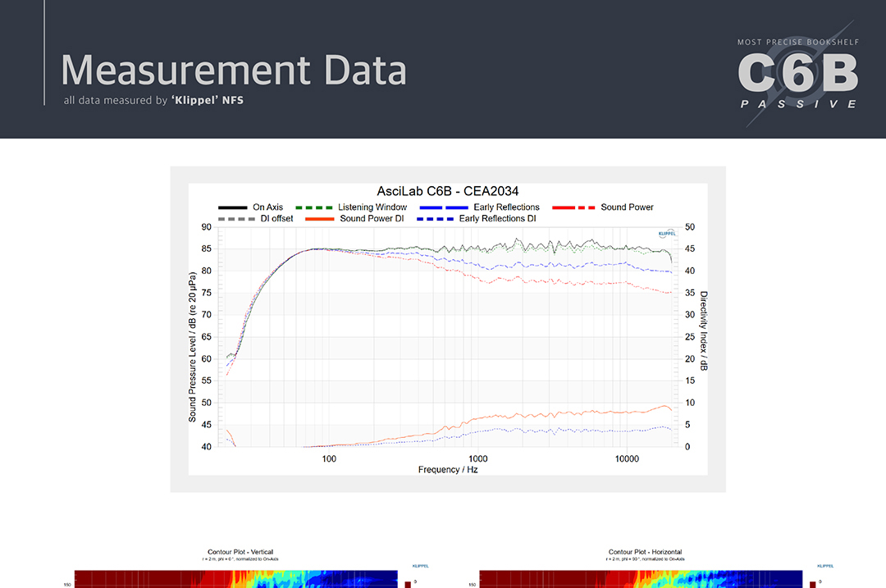Viewport: 886px width, 588px height.
Task: Click the horizontal contour plot image
Action: (x=641, y=579)
